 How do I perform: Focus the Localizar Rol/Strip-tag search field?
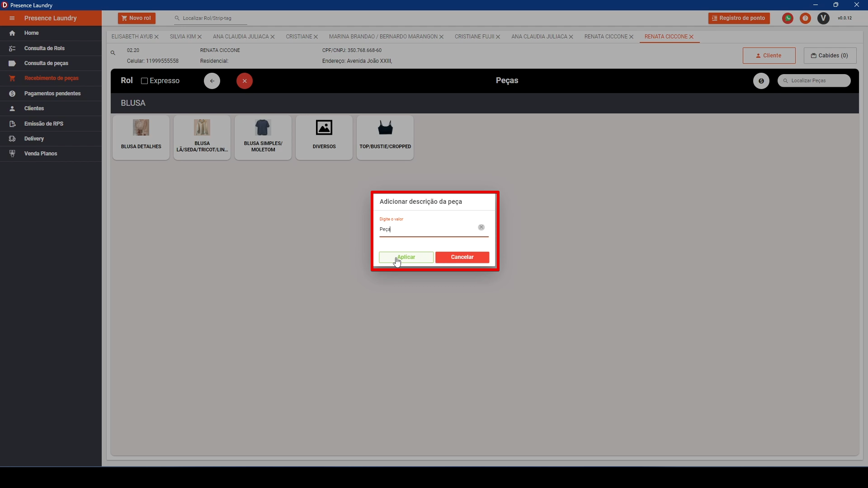(x=211, y=19)
